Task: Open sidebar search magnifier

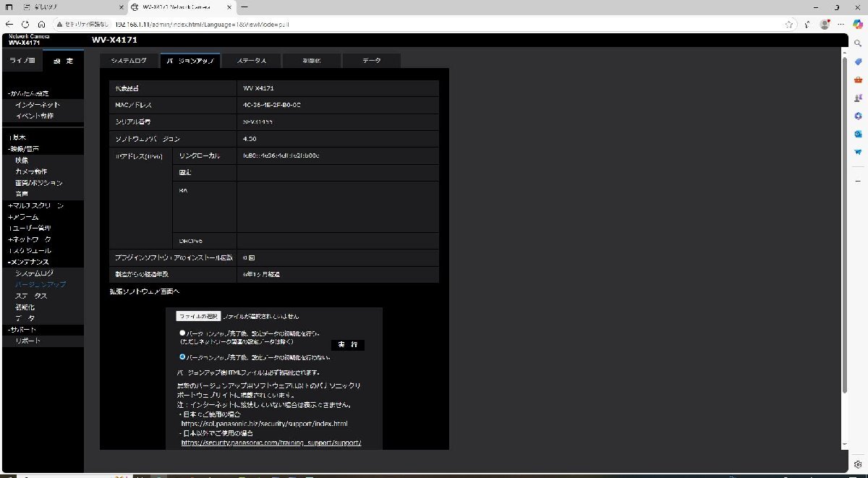Action: pos(858,43)
